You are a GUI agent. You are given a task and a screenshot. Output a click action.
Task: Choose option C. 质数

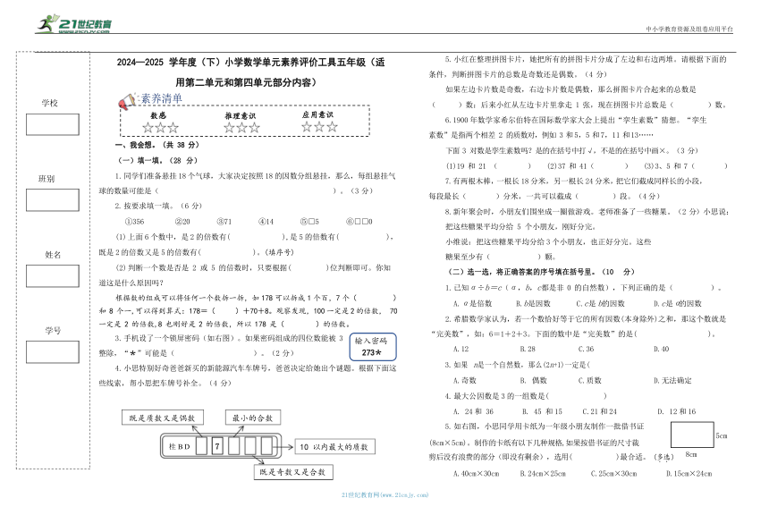click(x=590, y=381)
